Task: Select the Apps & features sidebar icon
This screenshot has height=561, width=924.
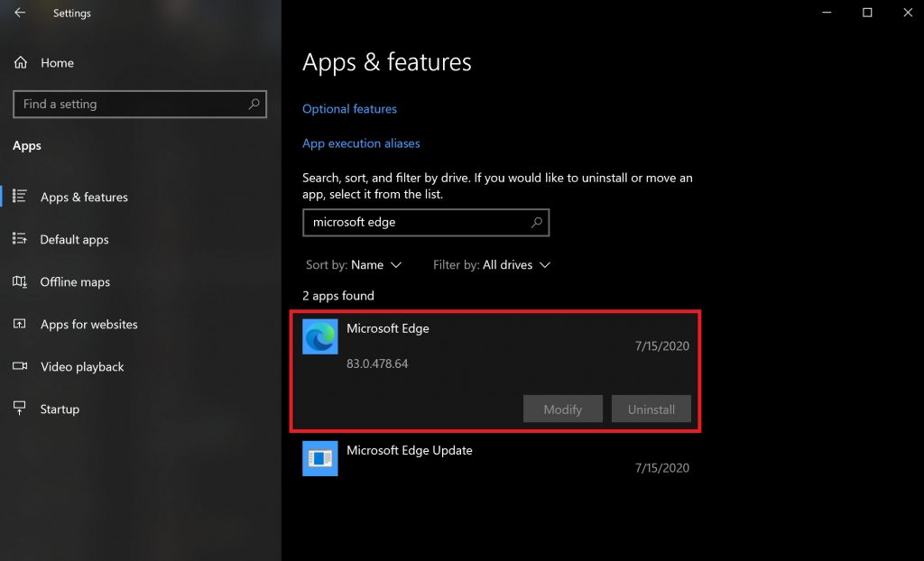Action: 19,197
